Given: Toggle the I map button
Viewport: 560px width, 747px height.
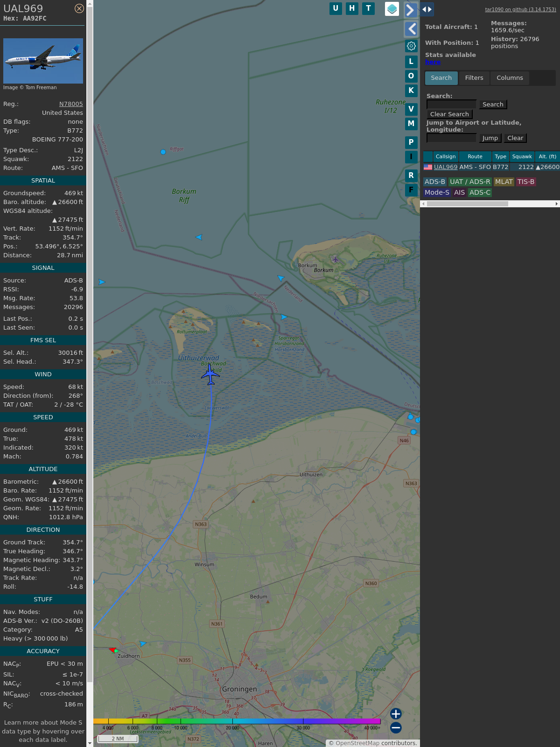Looking at the screenshot, I should [411, 157].
